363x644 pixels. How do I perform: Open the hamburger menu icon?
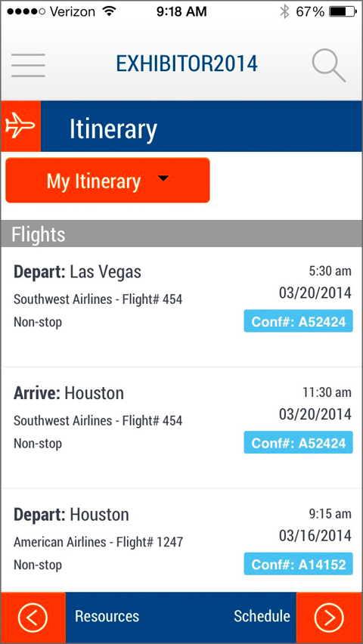pos(28,65)
